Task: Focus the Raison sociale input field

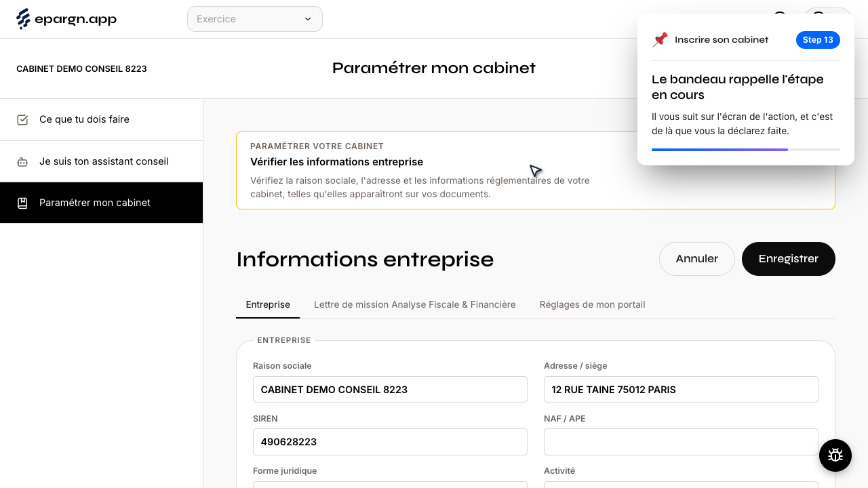Action: 390,390
